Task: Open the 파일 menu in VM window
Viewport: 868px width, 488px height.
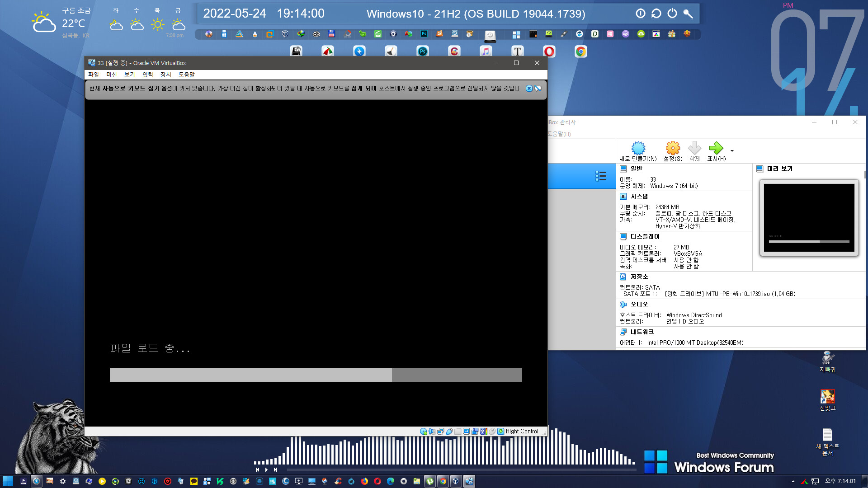Action: [94, 75]
